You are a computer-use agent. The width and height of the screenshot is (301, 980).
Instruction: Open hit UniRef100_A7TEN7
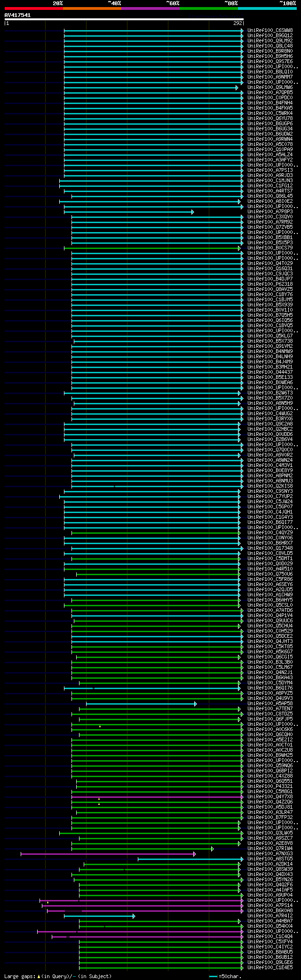tap(270, 709)
